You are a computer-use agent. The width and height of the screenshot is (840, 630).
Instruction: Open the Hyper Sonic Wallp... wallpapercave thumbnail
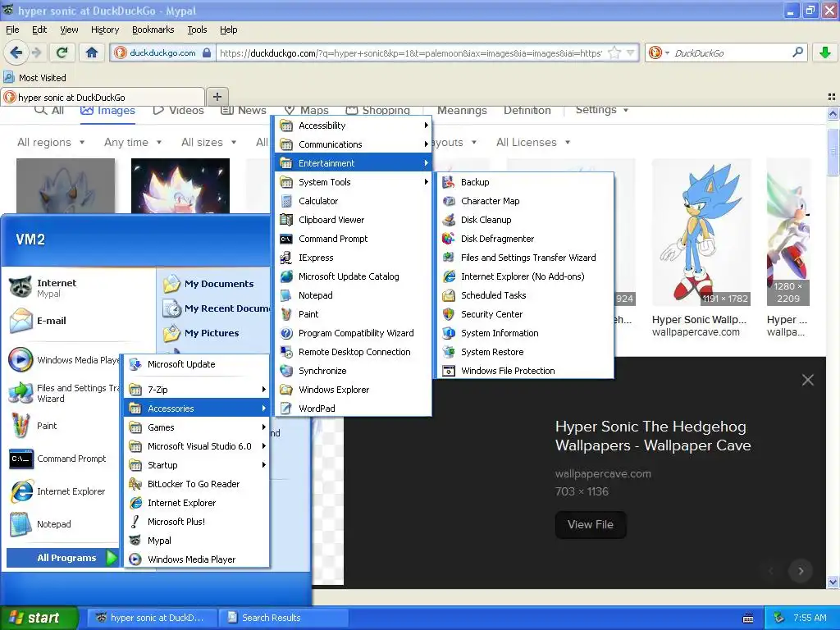[x=701, y=232]
